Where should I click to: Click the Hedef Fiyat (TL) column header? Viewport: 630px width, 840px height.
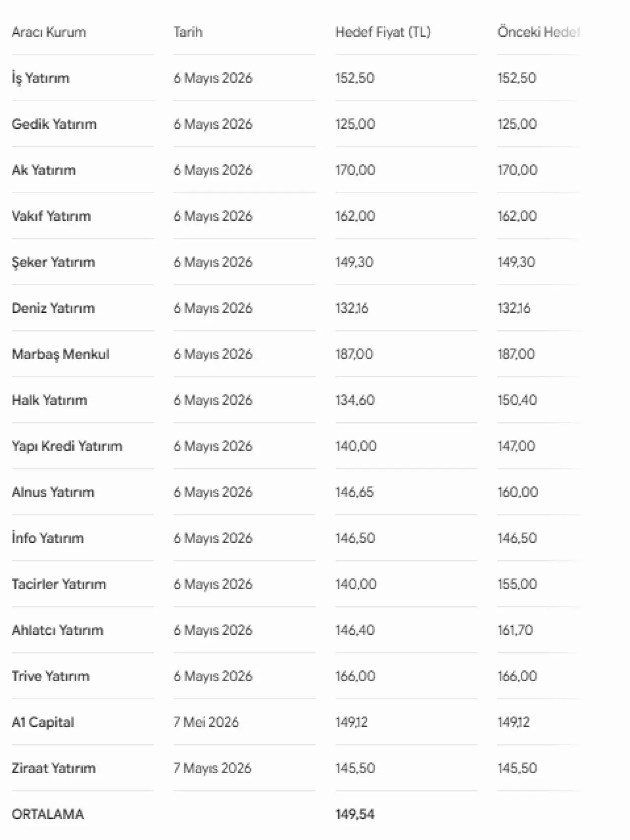click(383, 32)
